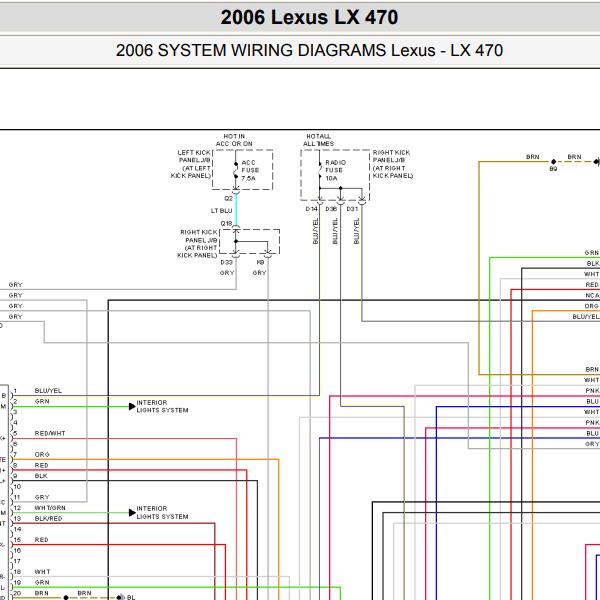This screenshot has width=600, height=600.
Task: Click the 'WHT' label at pin 18
Action: (x=42, y=572)
